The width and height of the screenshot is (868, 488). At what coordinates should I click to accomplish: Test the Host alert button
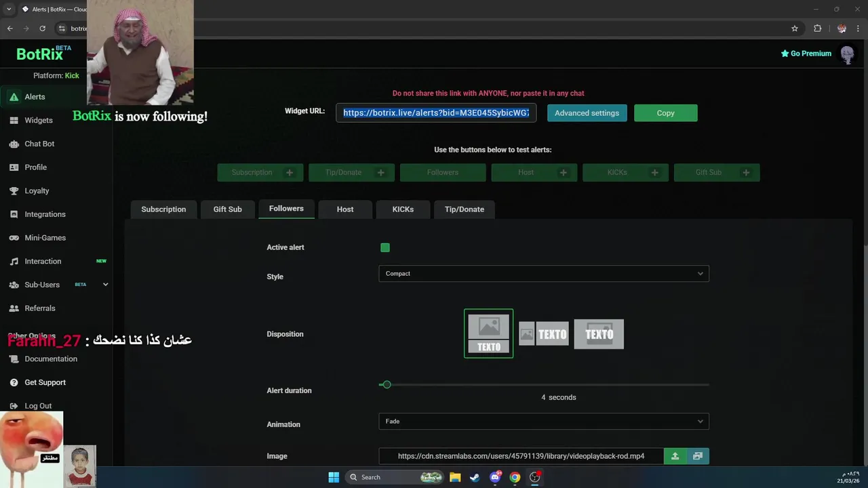click(534, 172)
